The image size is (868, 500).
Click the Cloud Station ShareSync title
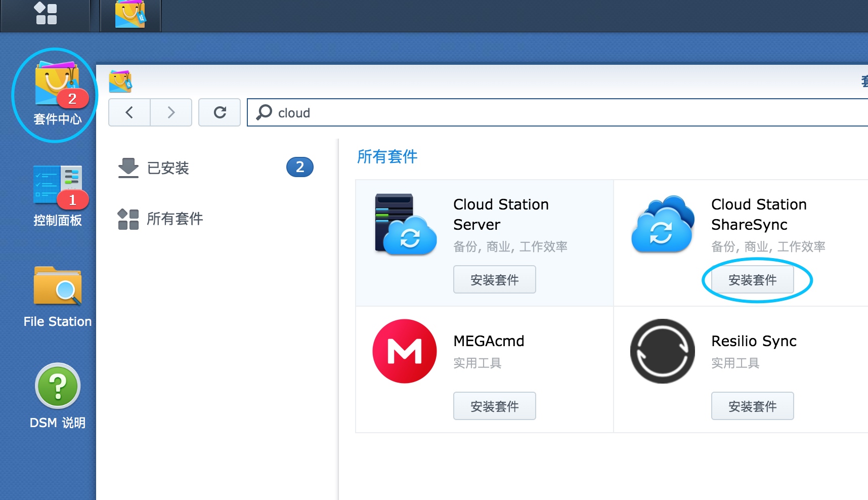pyautogui.click(x=759, y=215)
